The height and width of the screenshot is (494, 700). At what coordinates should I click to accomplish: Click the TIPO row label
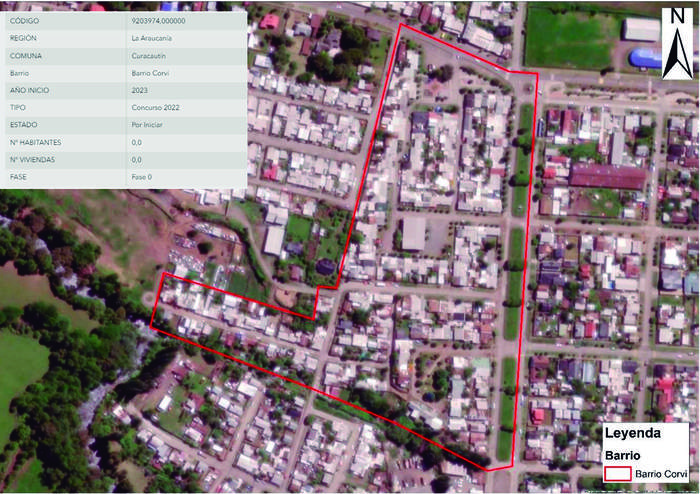(x=17, y=107)
